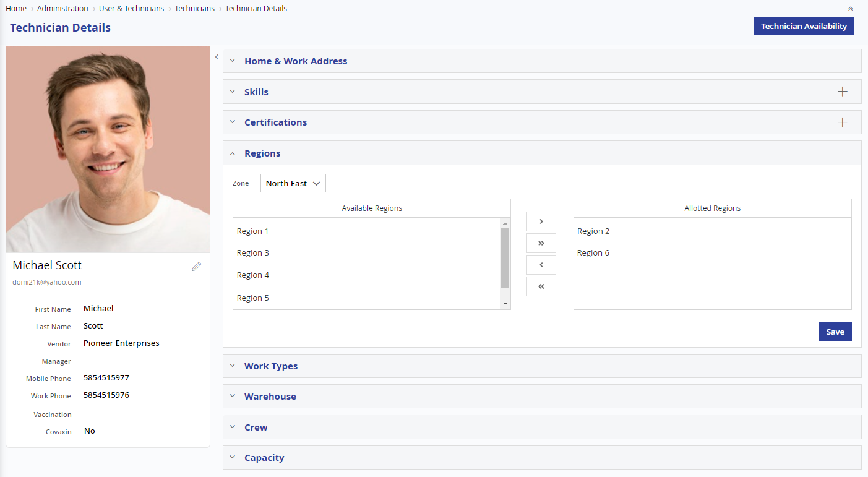Collapse the page header using the top chevron

pos(850,8)
